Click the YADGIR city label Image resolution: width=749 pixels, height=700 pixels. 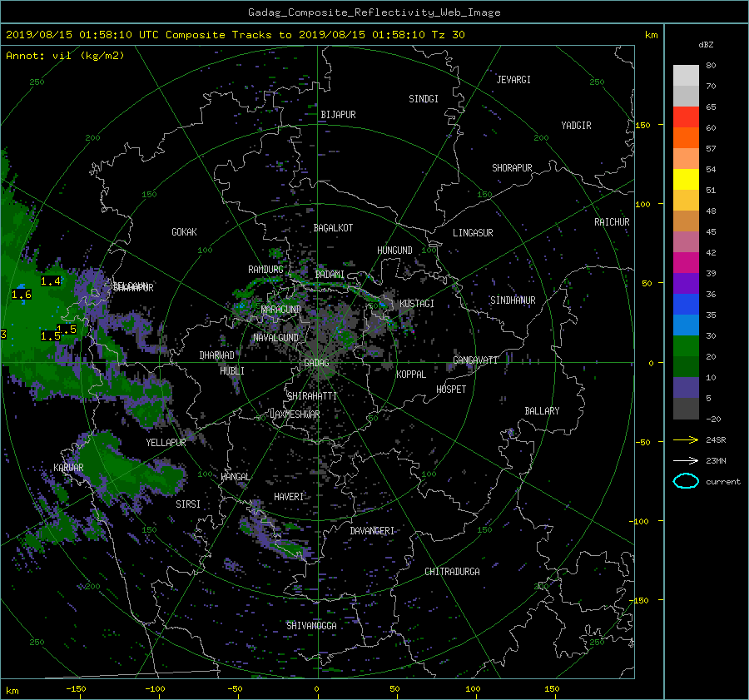tap(576, 125)
